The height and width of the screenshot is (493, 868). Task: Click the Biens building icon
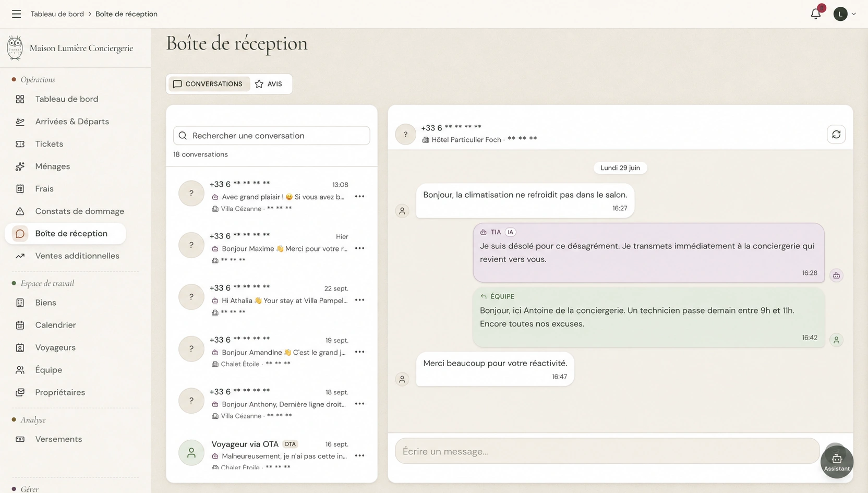(20, 303)
